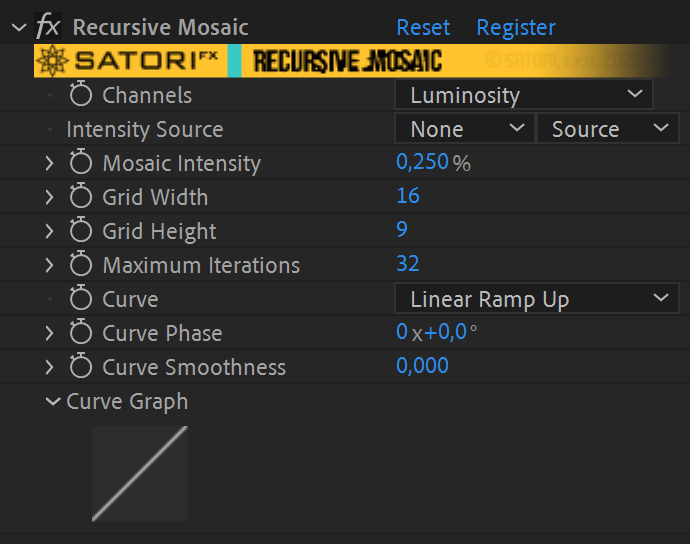Viewport: 690px width, 544px height.
Task: Select the Grid Width property label
Action: click(155, 197)
